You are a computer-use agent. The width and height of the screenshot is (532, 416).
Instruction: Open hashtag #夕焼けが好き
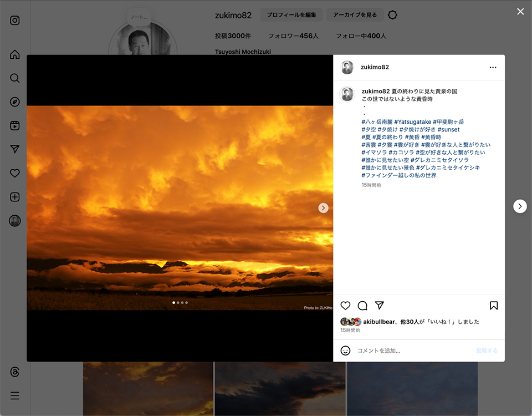pyautogui.click(x=418, y=129)
